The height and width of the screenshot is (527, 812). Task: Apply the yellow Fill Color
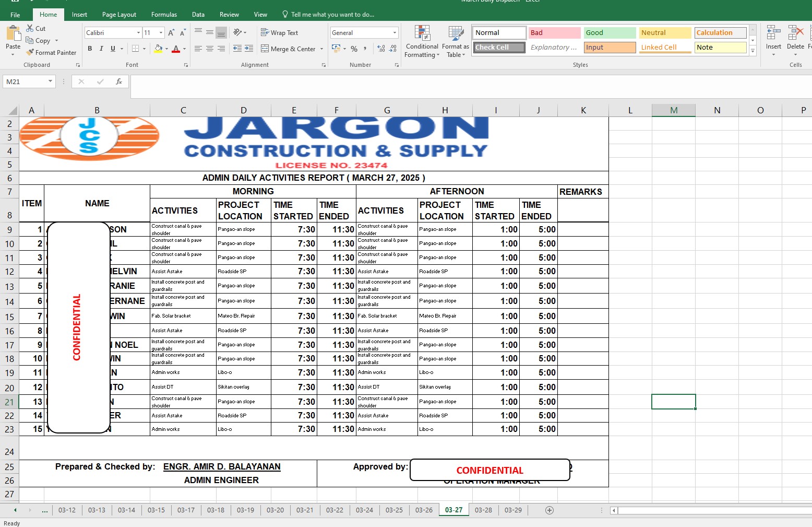tap(158, 49)
